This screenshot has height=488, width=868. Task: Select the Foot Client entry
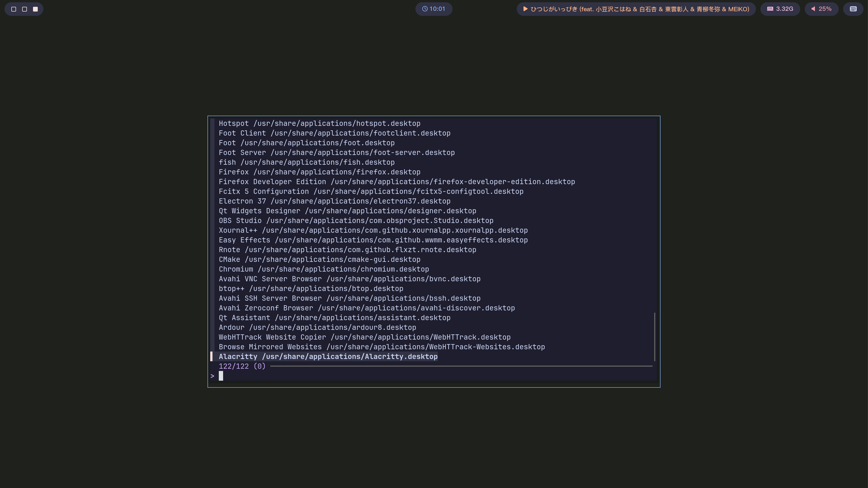(x=335, y=133)
